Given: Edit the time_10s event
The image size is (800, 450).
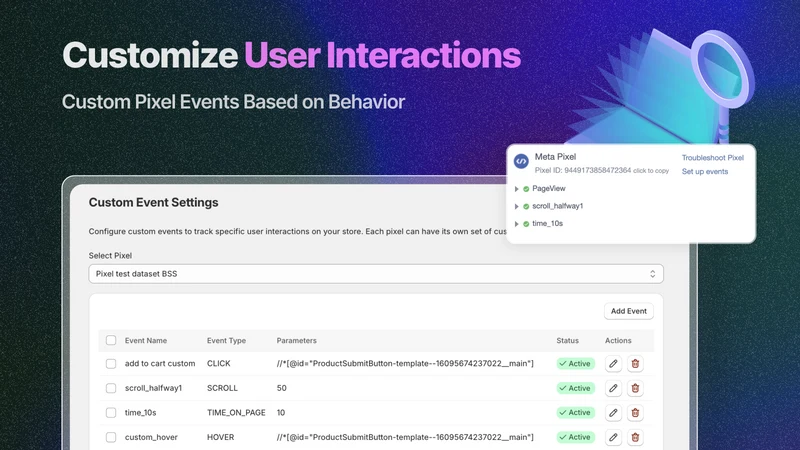Looking at the screenshot, I should 613,413.
